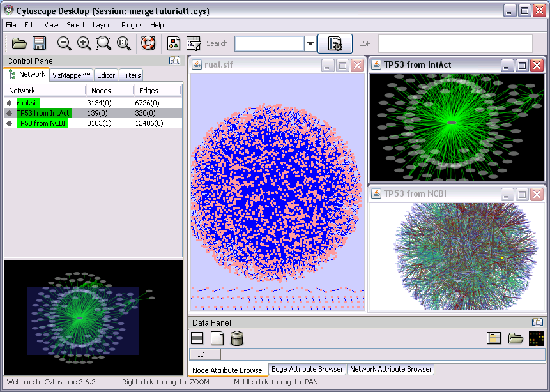Open help via the lifebuoy icon
The height and width of the screenshot is (392, 550).
(x=148, y=43)
